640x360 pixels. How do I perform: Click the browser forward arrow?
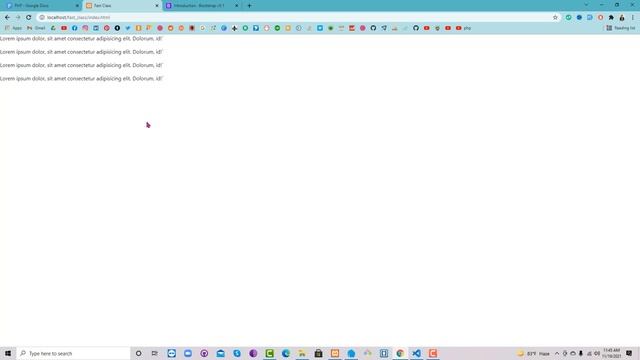tap(18, 18)
